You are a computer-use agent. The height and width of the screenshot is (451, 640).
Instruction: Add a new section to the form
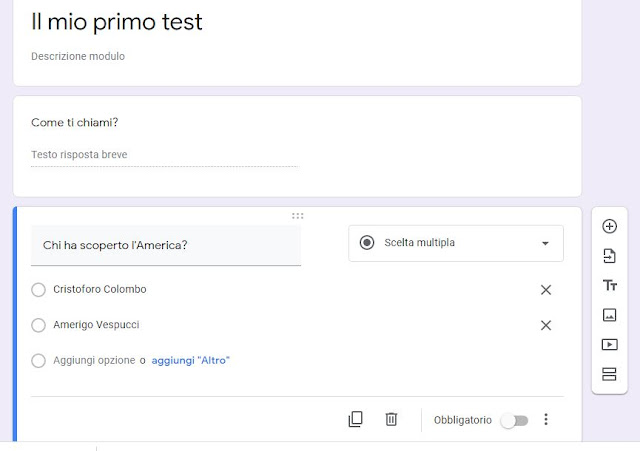[x=609, y=374]
